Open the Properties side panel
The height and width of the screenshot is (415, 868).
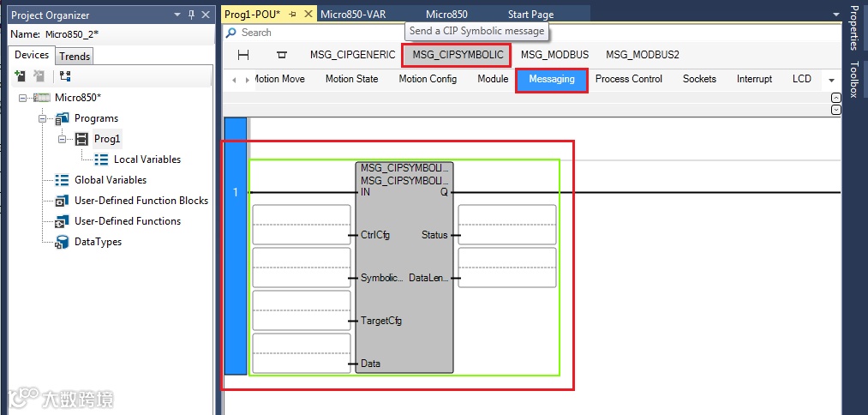(853, 27)
